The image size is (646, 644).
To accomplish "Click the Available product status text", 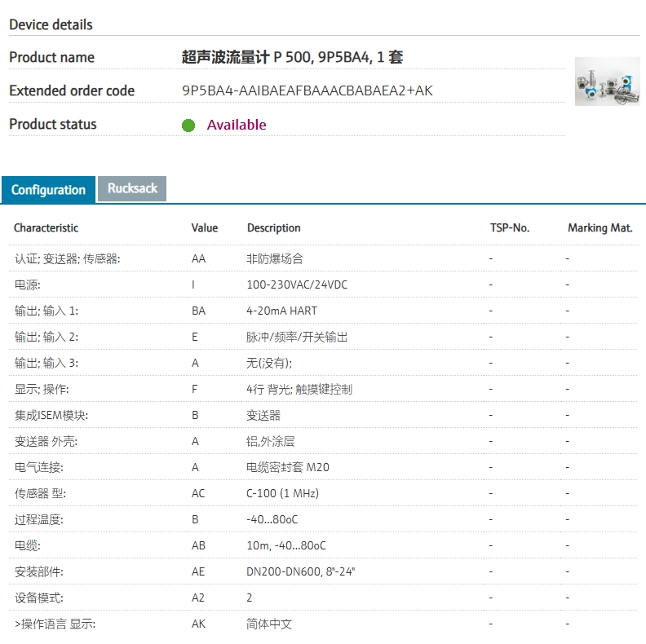I will pos(236,125).
